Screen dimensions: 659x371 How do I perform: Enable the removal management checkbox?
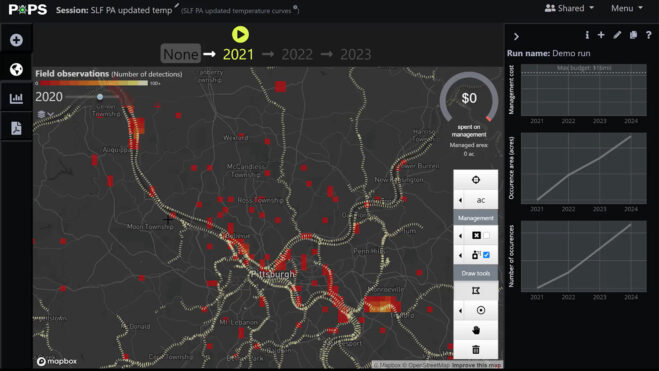486,235
